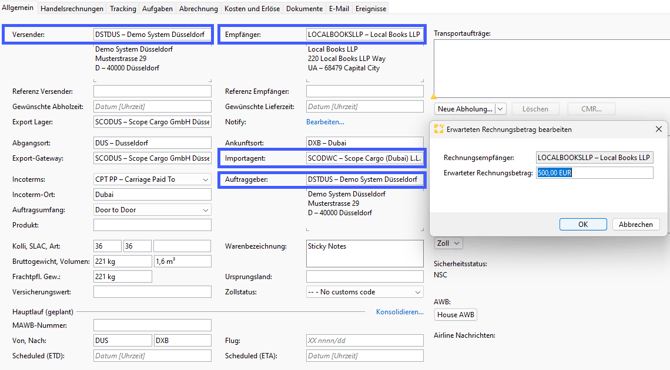The image size is (670, 370).
Task: Click the Auftraggeber field
Action: click(x=364, y=179)
